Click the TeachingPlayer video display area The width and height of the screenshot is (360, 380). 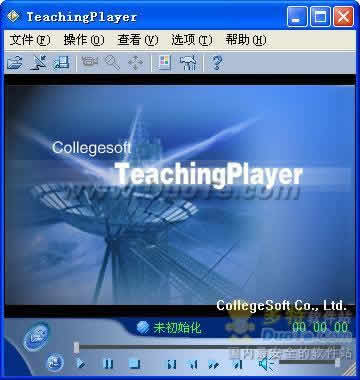coord(180,195)
